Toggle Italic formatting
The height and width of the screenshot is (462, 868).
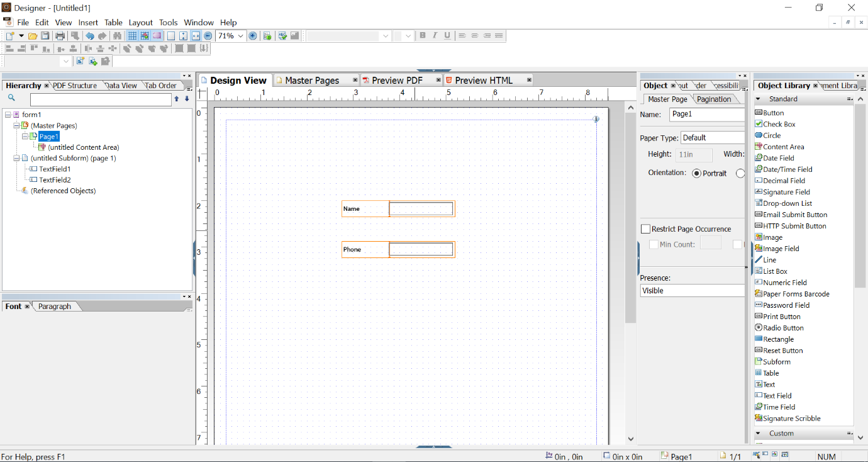point(435,36)
